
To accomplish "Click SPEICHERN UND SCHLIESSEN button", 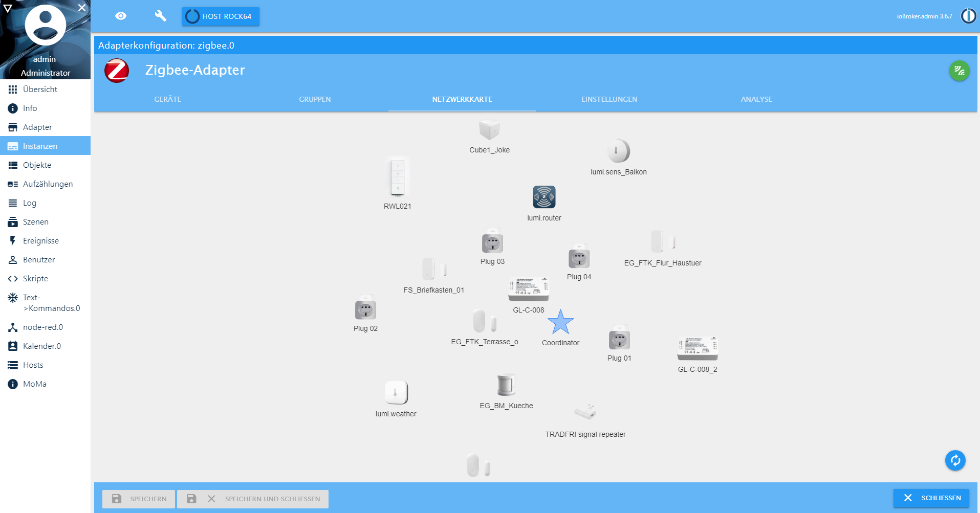I will point(253,499).
